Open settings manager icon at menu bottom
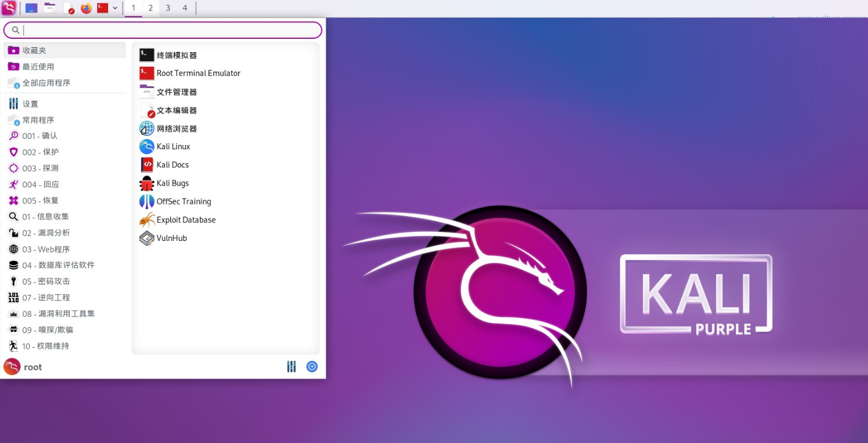The height and width of the screenshot is (443, 868). click(292, 367)
